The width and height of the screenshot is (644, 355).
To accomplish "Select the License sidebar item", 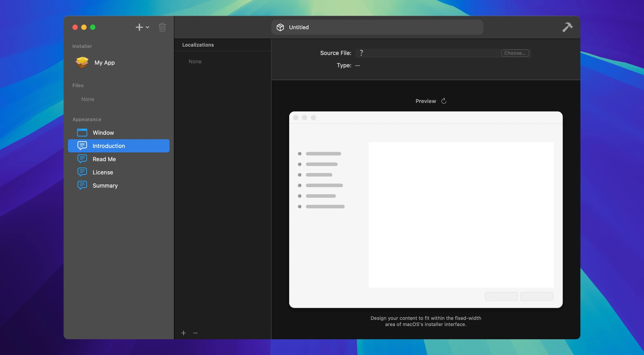I will point(103,172).
